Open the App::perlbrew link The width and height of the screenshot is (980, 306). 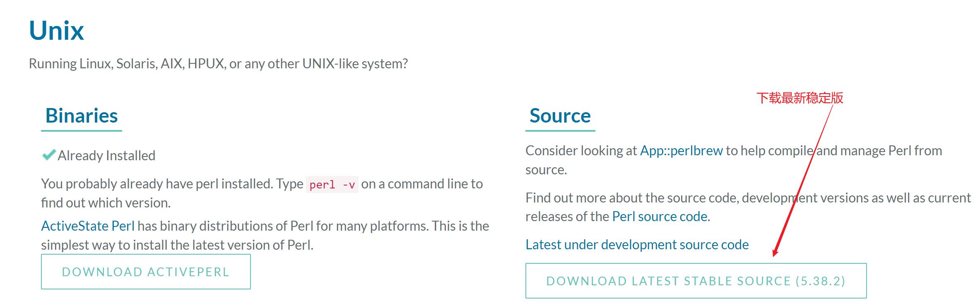tap(681, 151)
